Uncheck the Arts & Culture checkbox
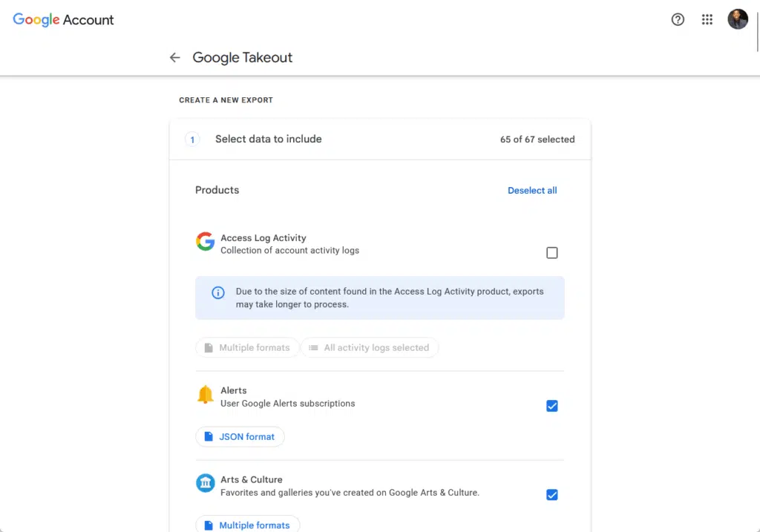Screen dimensions: 760x532 pos(551,495)
